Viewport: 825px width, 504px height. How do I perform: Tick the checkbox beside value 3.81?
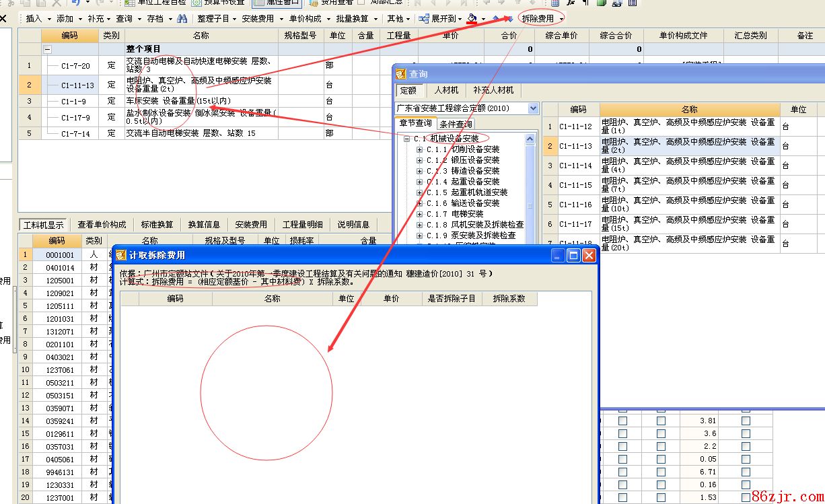click(x=746, y=421)
